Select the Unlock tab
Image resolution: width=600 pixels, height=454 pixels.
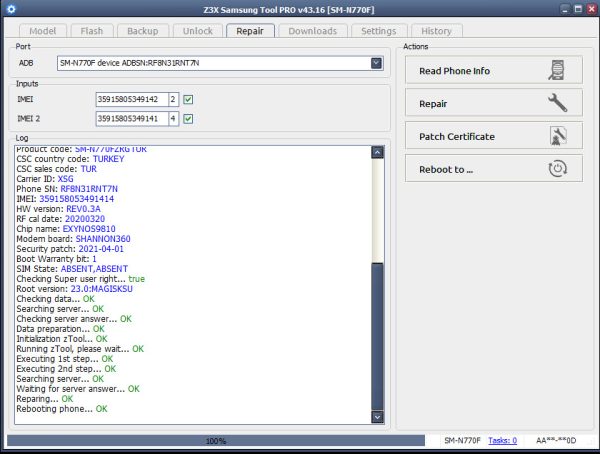pos(197,31)
